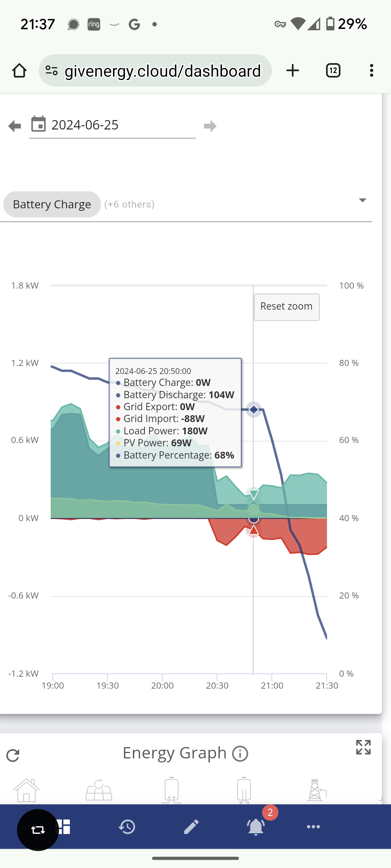Viewport: 391px width, 868px height.
Task: Refresh the Energy Graph
Action: [x=13, y=755]
